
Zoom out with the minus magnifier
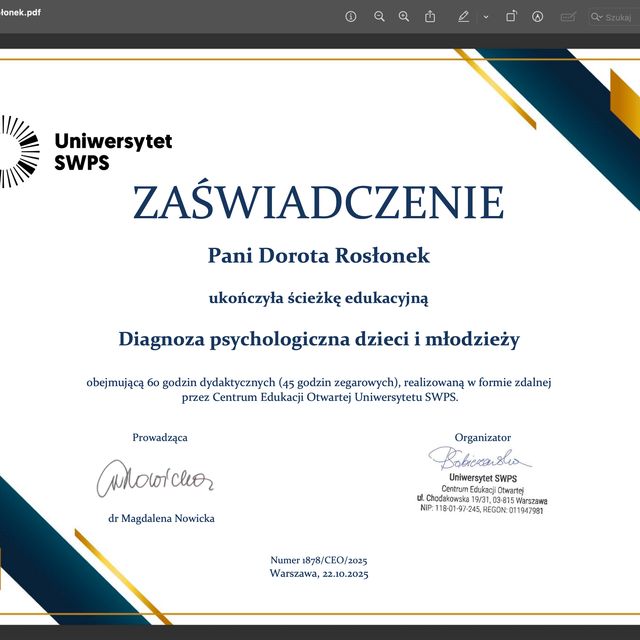pyautogui.click(x=379, y=17)
